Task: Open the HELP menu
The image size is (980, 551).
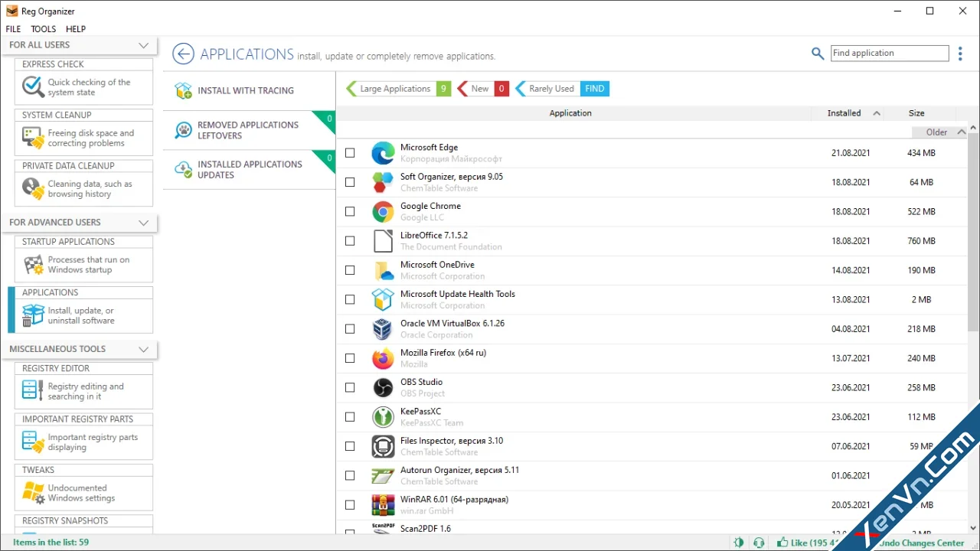Action: click(x=76, y=29)
